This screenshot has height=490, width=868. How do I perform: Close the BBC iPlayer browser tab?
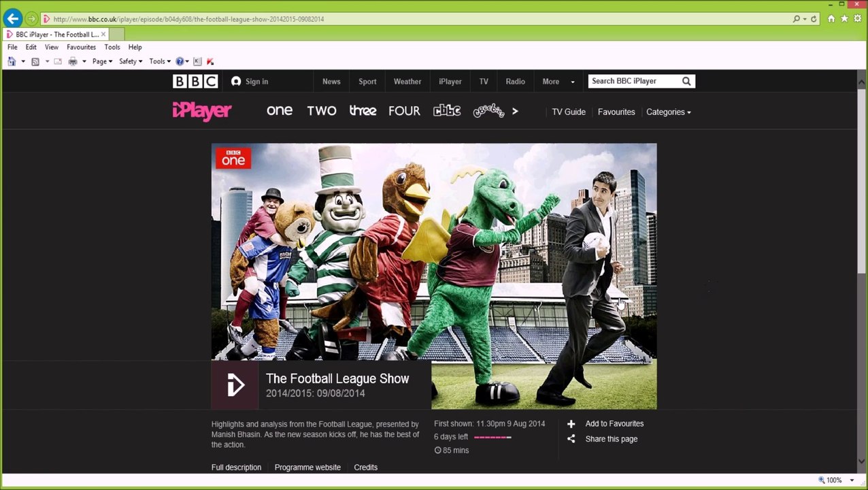tap(103, 34)
